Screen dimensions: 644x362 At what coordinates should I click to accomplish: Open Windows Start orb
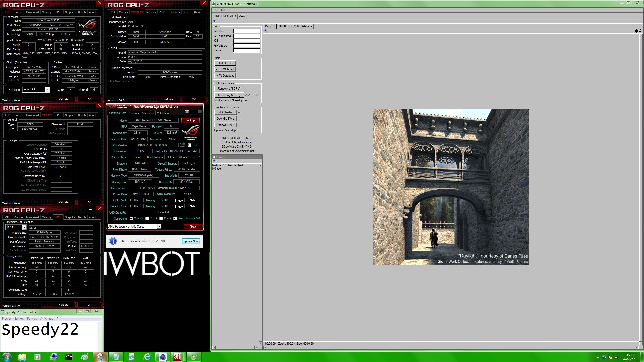[x=7, y=357]
